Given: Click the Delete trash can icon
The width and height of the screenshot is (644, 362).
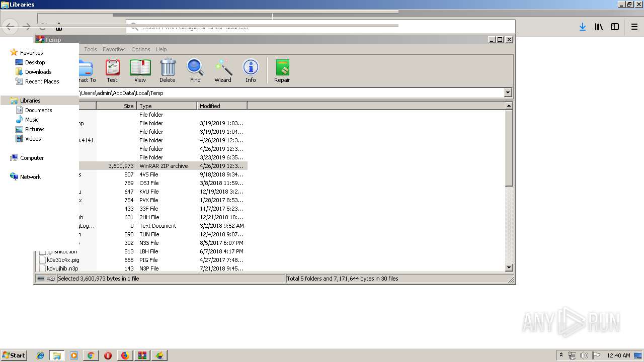Looking at the screenshot, I should tap(168, 71).
